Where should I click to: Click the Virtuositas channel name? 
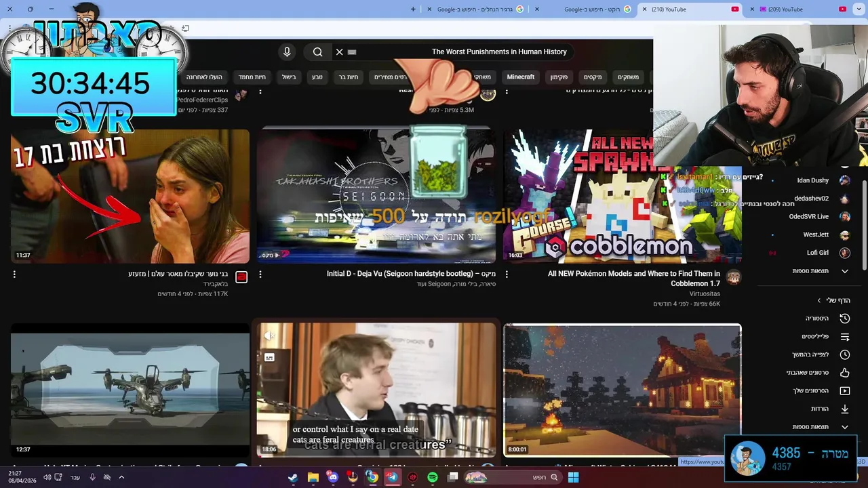[704, 294]
